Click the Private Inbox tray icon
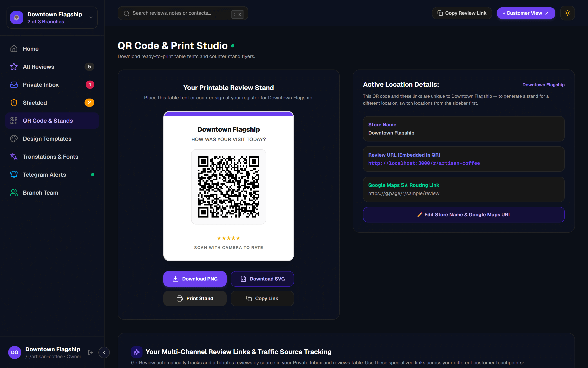 (x=14, y=85)
